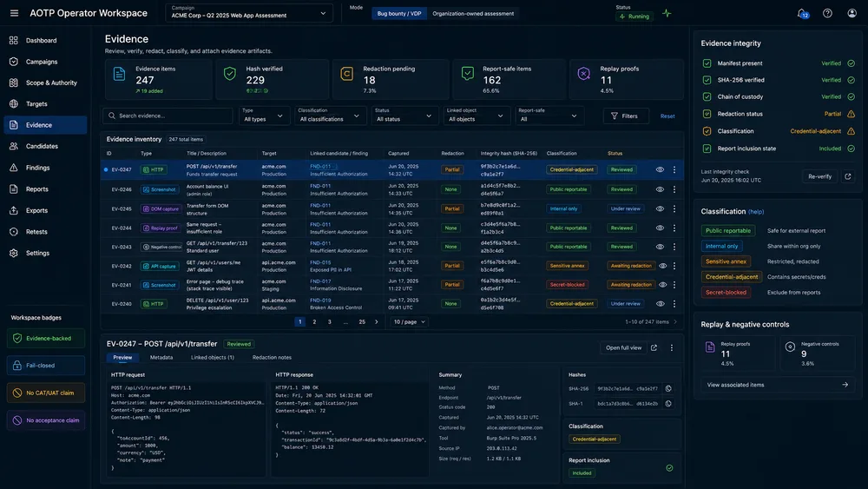Open the Report-safe filter dropdown
Image resolution: width=868 pixels, height=489 pixels.
tap(549, 116)
